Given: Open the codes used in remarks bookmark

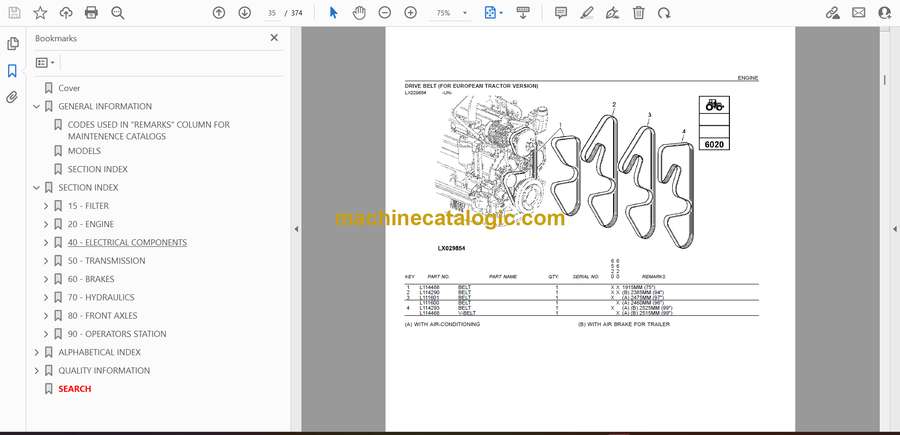Looking at the screenshot, I should (149, 130).
